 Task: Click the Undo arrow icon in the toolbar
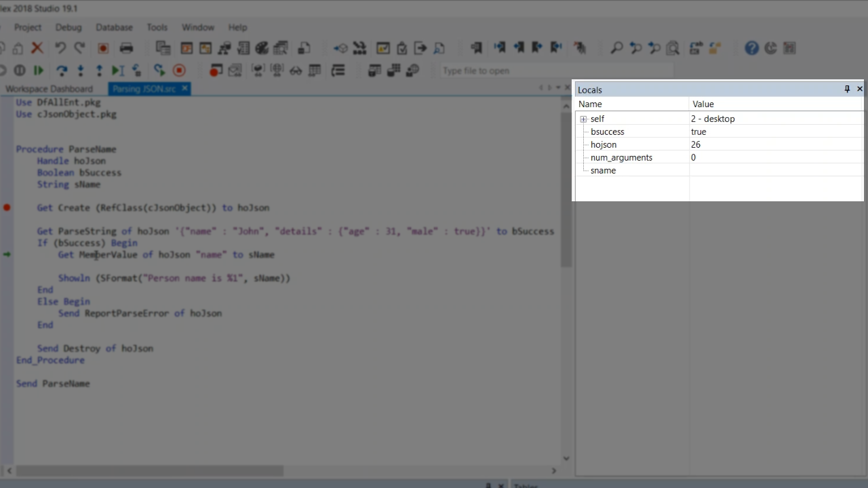tap(60, 48)
